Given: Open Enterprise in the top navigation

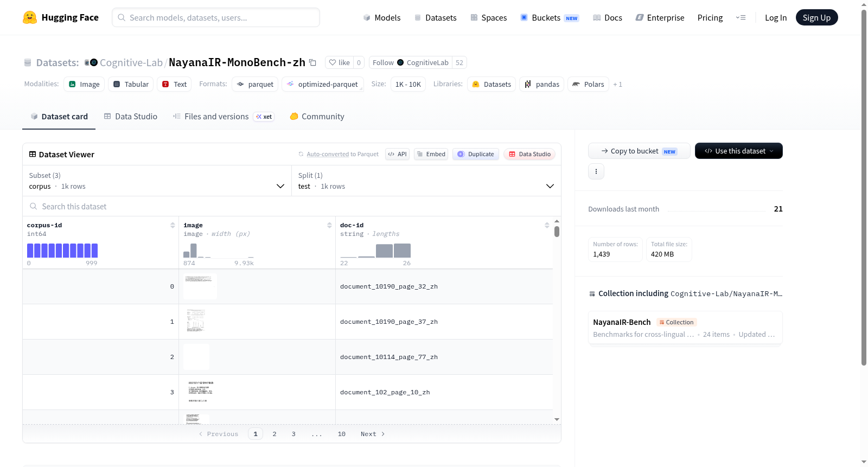Looking at the screenshot, I should (660, 18).
